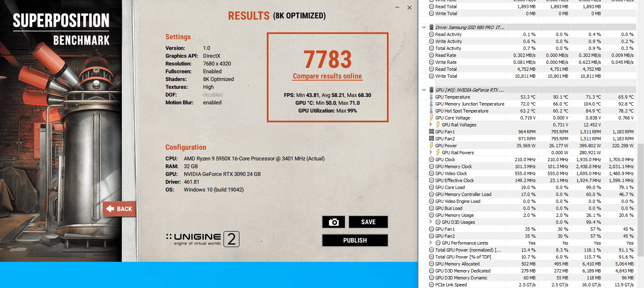Image resolution: width=644 pixels, height=288 pixels.
Task: Click the GPU Fan2 RPM fan icon
Action: tap(432, 139)
